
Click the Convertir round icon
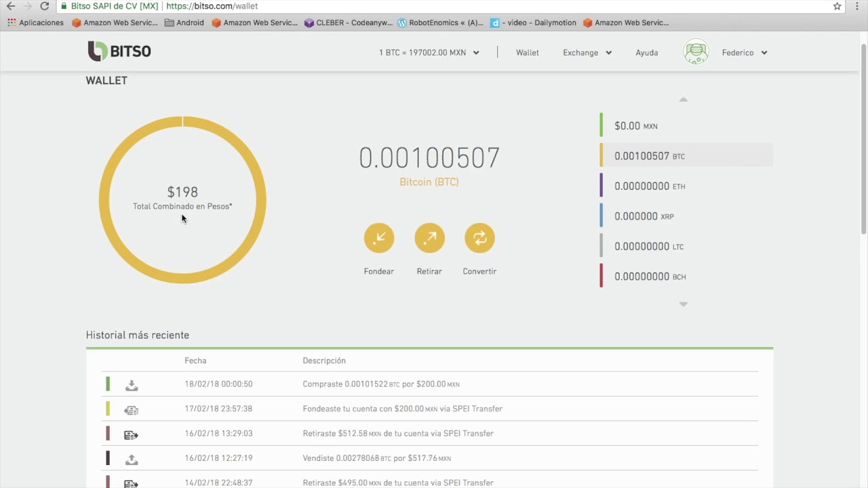coord(479,238)
